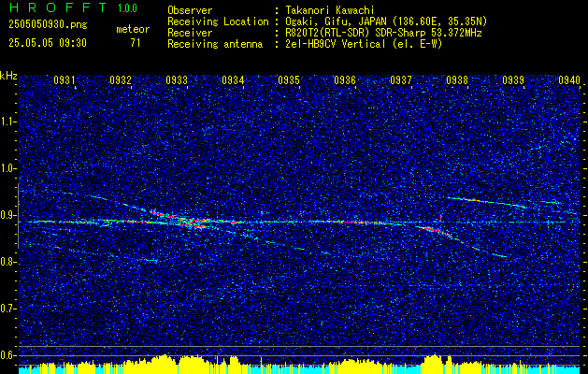588x374 pixels.
Task: Click the meteor label
Action: coord(133,29)
